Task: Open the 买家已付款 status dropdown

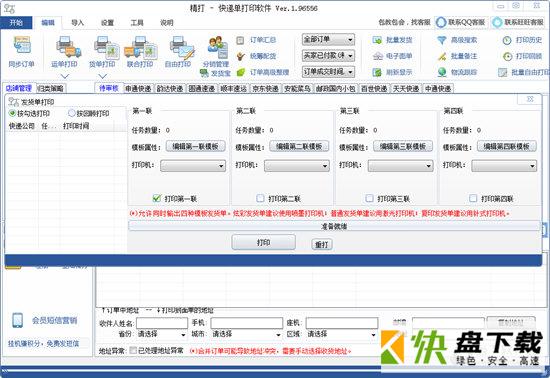Action: pyautogui.click(x=328, y=56)
